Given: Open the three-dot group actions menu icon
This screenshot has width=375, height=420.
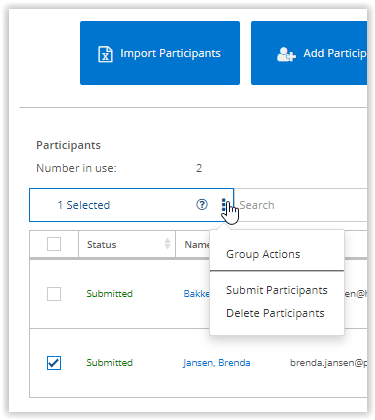Looking at the screenshot, I should (x=224, y=205).
